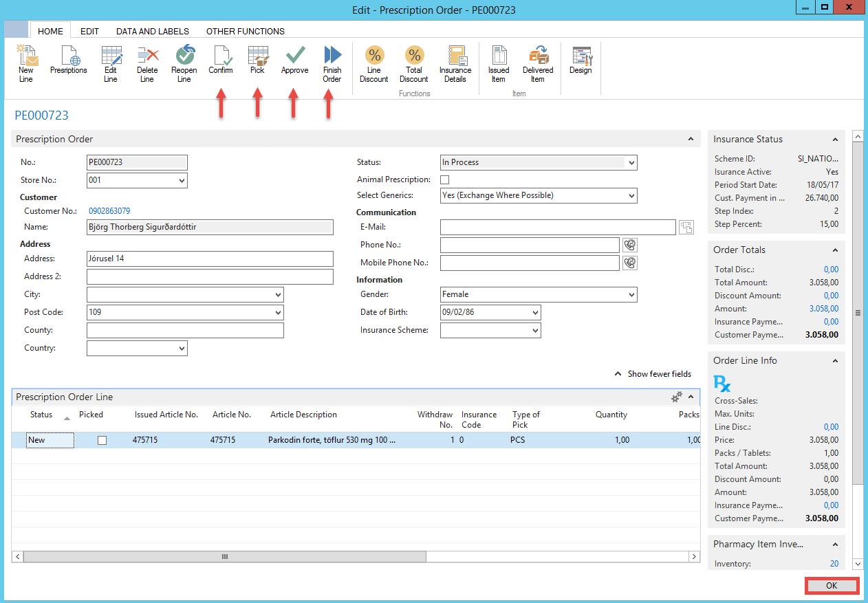Open Insurance Details from ribbon
The width and height of the screenshot is (868, 603).
tap(455, 56)
